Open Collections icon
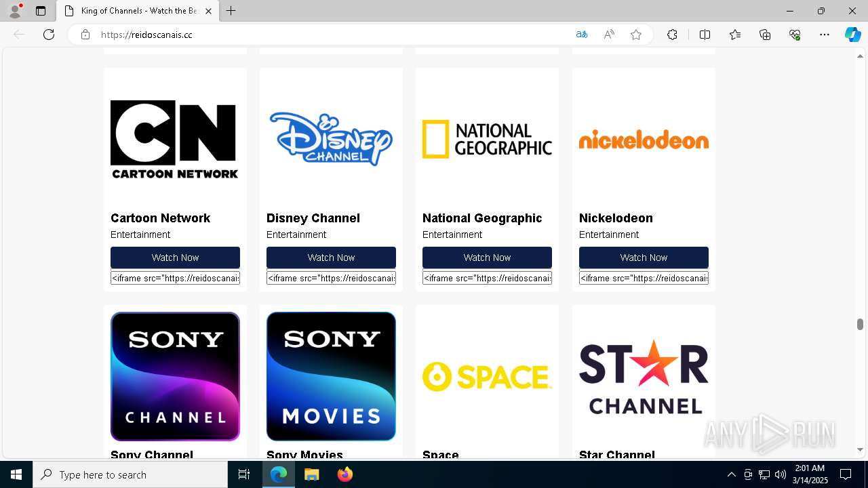The width and height of the screenshot is (868, 488). [765, 35]
